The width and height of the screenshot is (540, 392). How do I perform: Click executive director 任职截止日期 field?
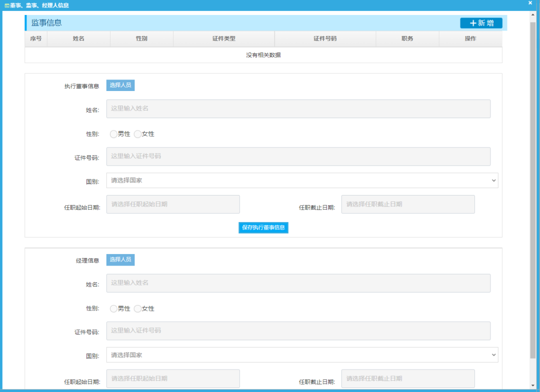408,204
